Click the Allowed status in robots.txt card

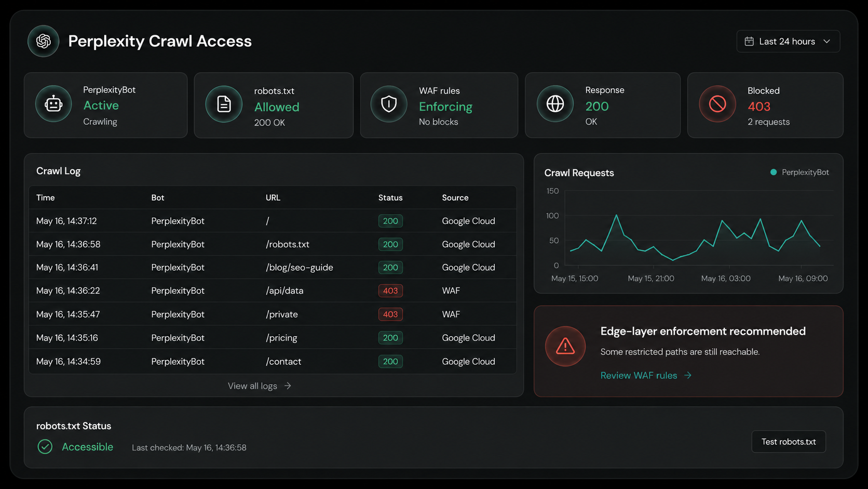coord(277,107)
